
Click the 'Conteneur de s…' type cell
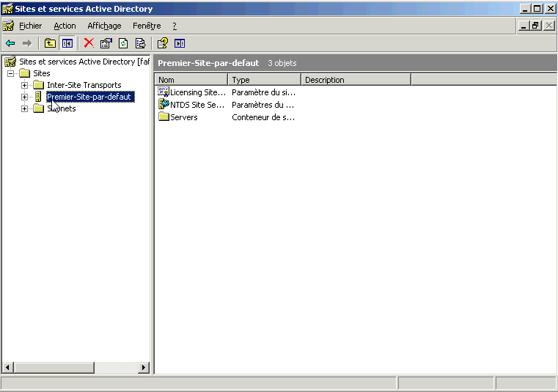263,117
